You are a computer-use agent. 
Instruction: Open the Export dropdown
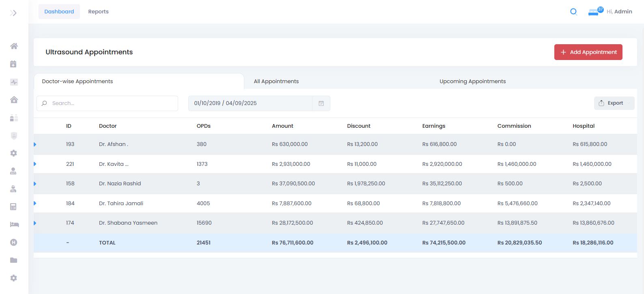[x=614, y=103]
